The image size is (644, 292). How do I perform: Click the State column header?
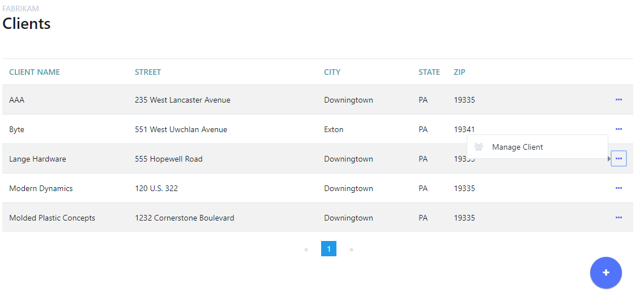(429, 72)
